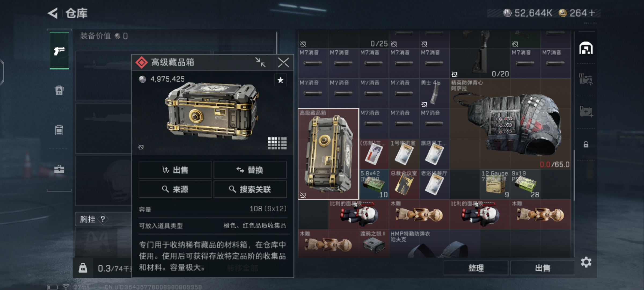Image resolution: width=644 pixels, height=290 pixels.
Task: Go back using the warehouse arrow
Action: coord(53,13)
